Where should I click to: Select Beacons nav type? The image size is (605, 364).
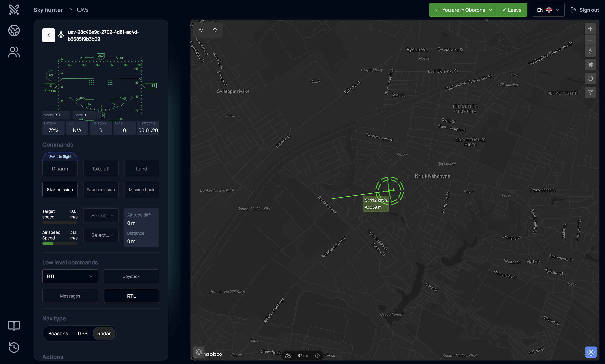58,334
